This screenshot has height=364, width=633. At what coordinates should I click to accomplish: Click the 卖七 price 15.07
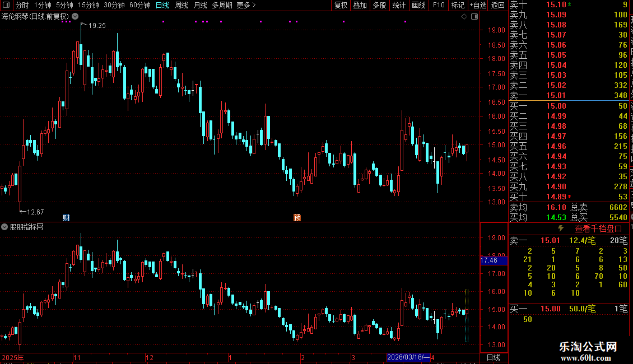556,35
